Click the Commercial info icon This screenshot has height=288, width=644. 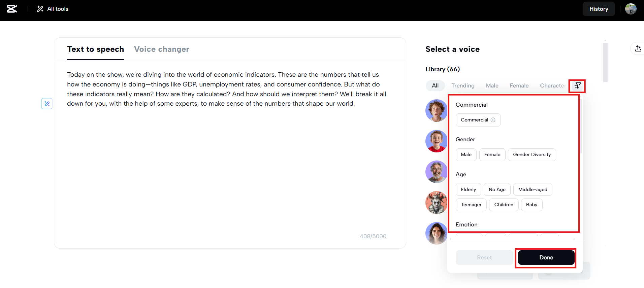[493, 120]
